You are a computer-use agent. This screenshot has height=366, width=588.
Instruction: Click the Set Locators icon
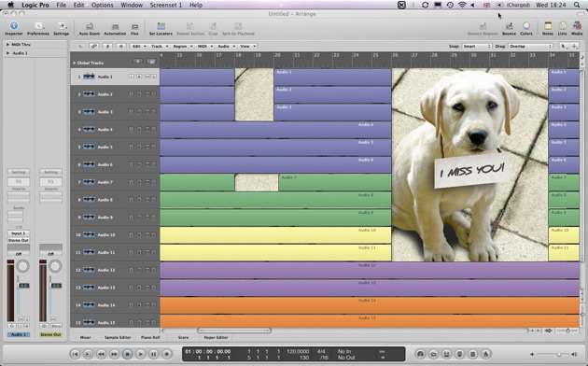click(161, 26)
